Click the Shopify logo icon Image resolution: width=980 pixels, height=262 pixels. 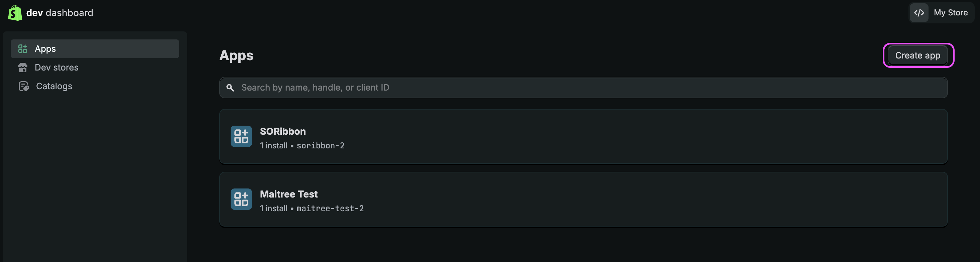[x=15, y=12]
